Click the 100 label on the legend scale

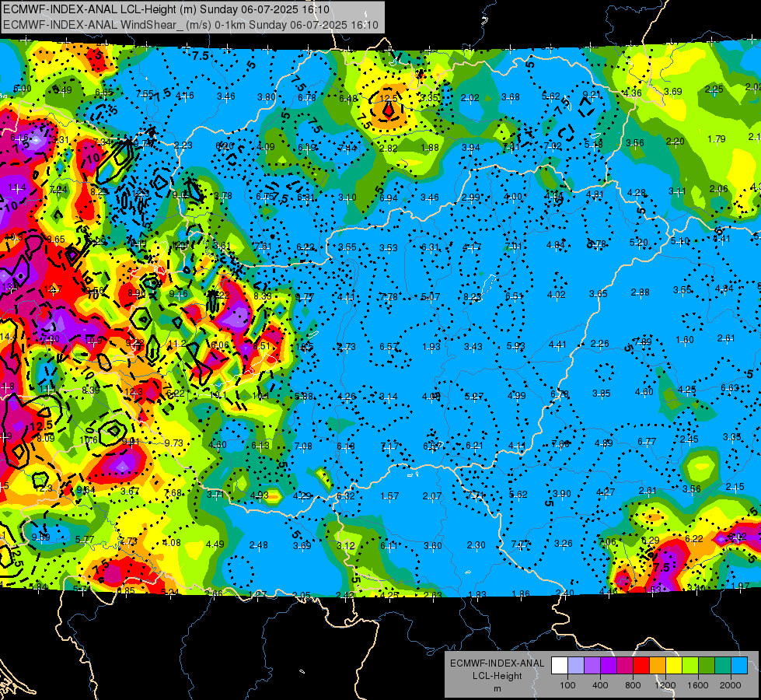(x=567, y=685)
